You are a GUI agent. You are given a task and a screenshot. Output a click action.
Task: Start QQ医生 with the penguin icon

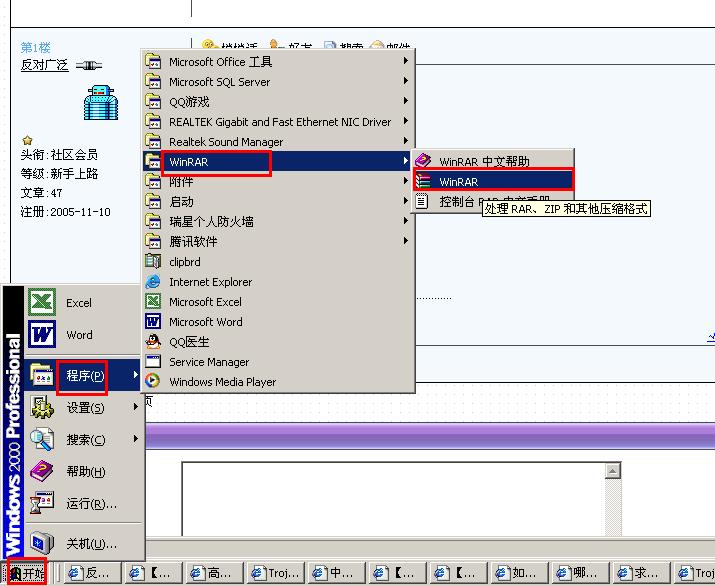[278, 342]
